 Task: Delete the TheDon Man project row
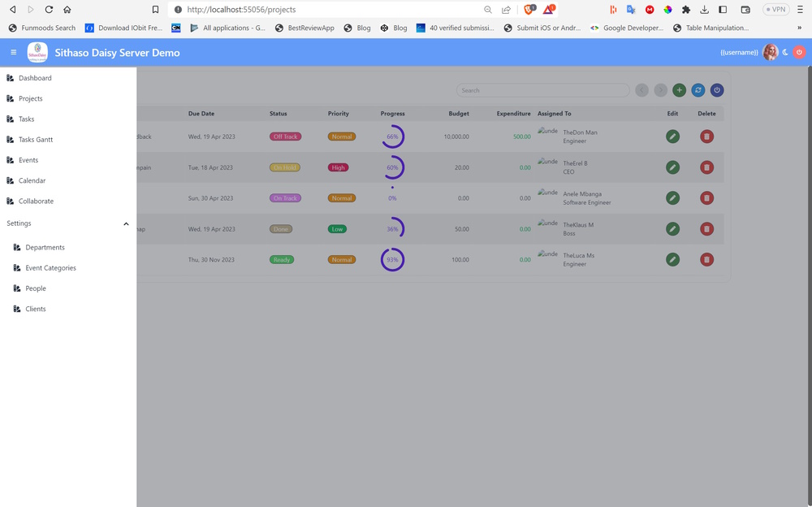(x=707, y=136)
